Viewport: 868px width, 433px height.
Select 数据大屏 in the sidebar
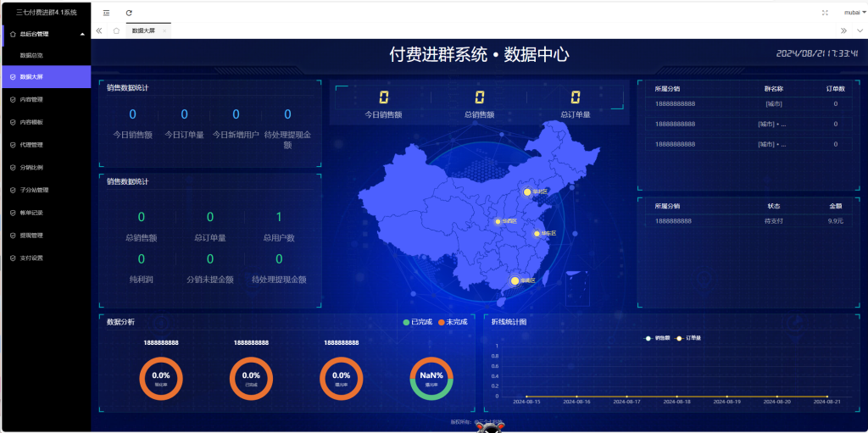click(x=46, y=77)
